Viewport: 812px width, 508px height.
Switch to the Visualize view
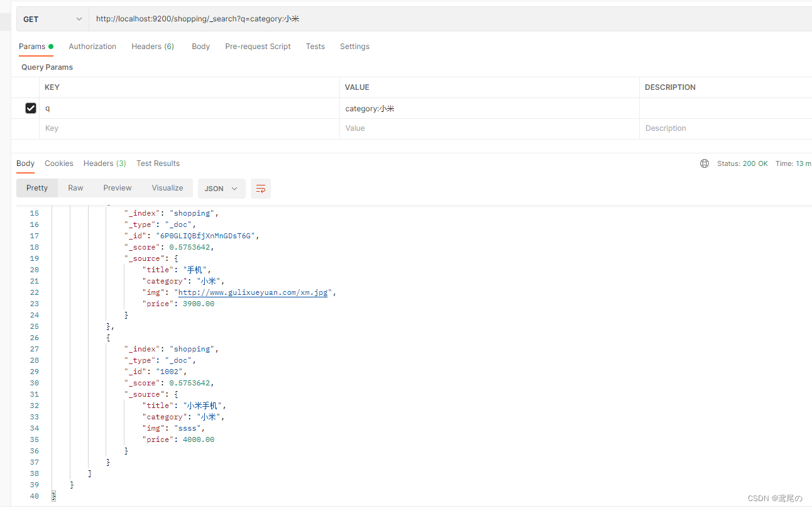[167, 188]
